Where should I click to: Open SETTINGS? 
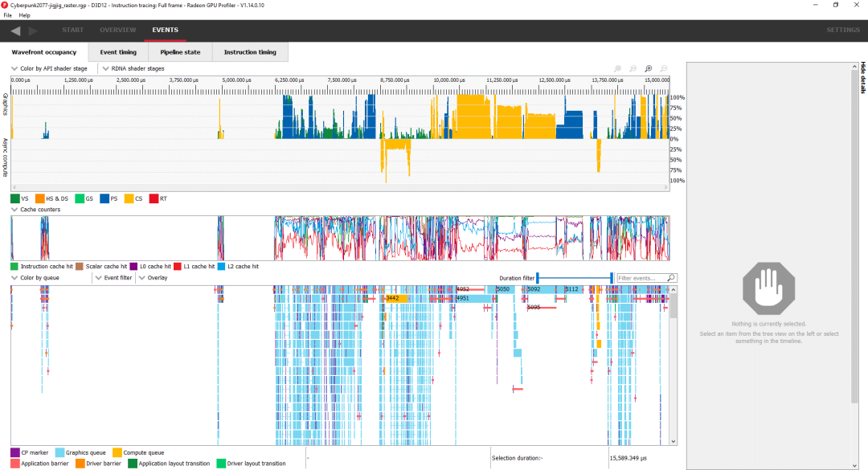[x=843, y=30]
